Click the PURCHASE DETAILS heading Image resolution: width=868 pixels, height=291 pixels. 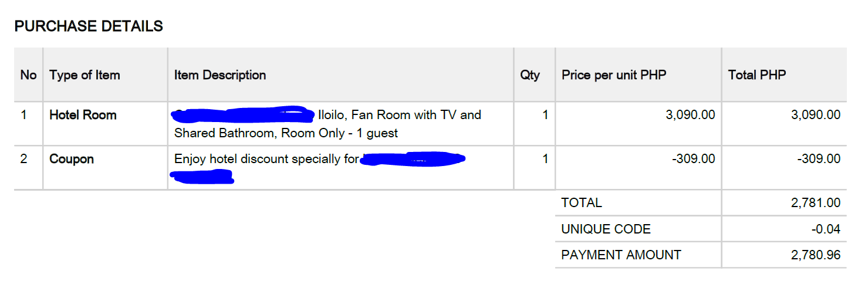click(89, 26)
